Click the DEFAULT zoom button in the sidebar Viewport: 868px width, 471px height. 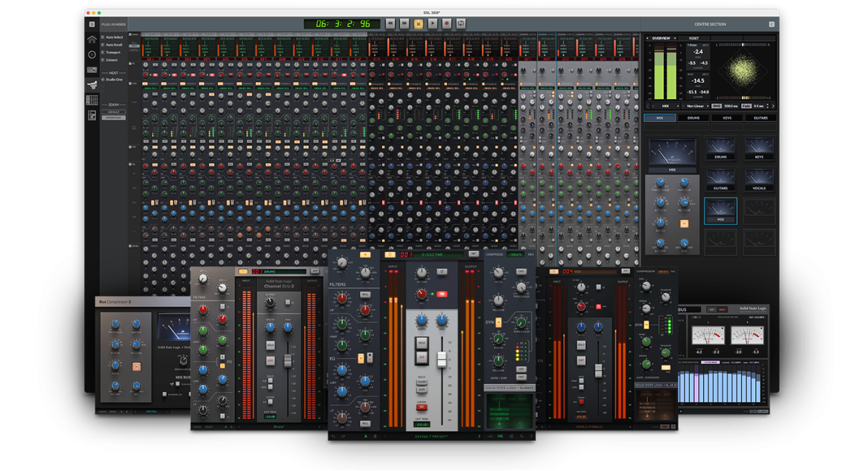tap(114, 111)
